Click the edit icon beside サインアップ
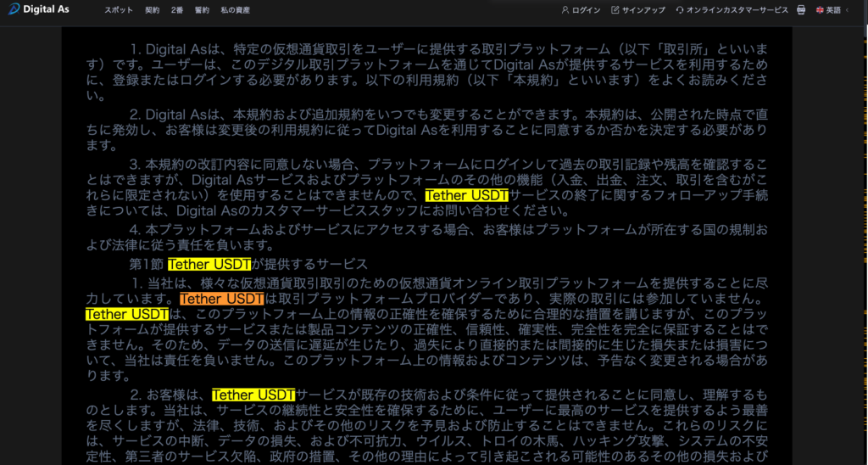Image resolution: width=868 pixels, height=465 pixels. (x=615, y=10)
